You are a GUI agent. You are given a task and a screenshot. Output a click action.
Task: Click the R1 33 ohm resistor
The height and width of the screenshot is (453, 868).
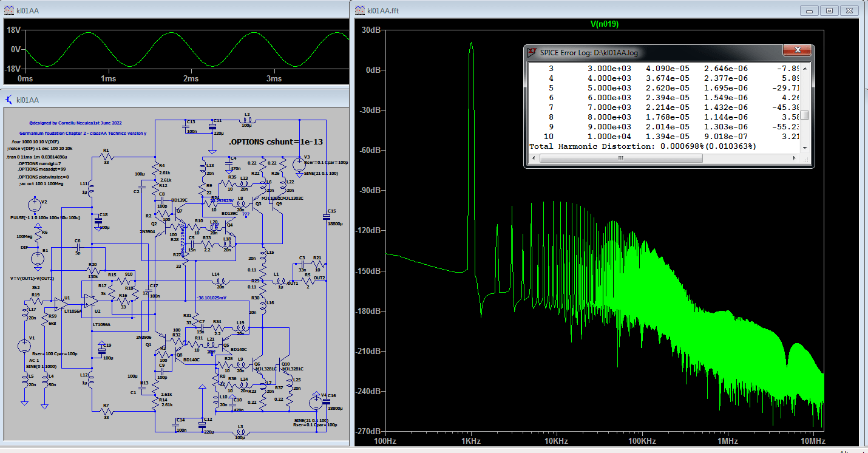coord(106,156)
